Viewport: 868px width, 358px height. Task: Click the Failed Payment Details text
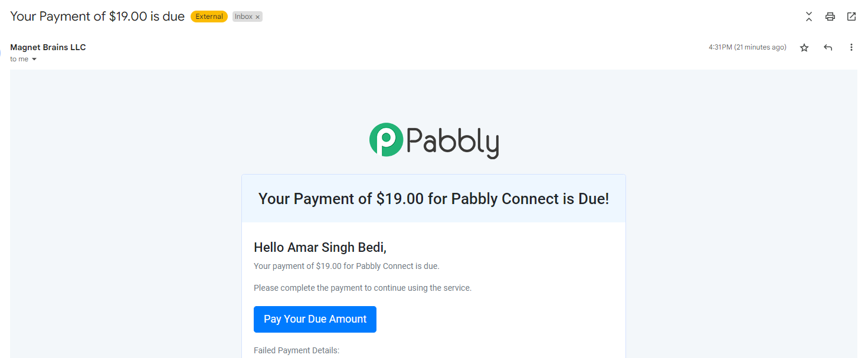296,350
